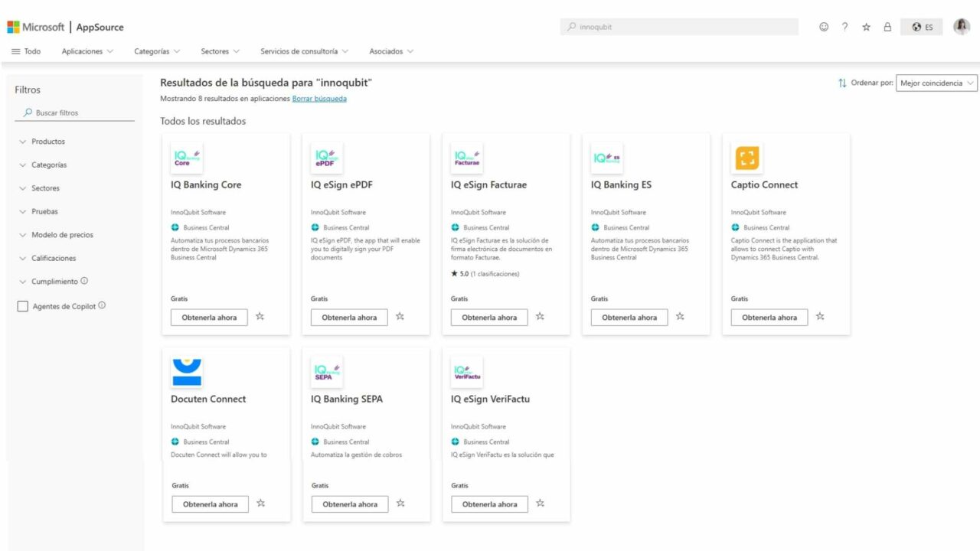Click the IQ Banking SEPA logo

tap(327, 372)
